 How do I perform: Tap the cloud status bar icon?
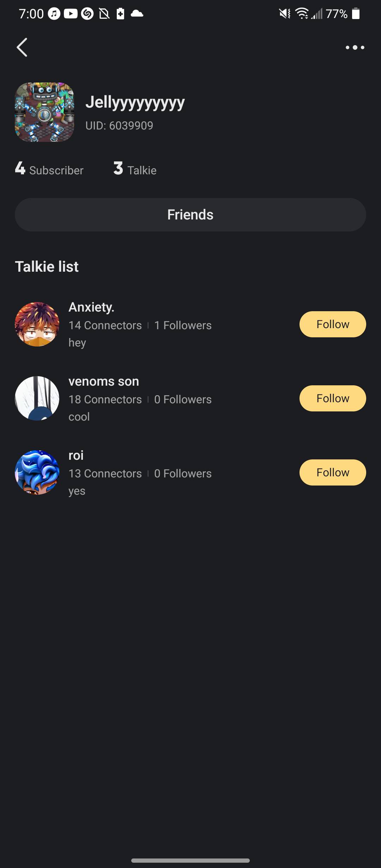pos(137,14)
